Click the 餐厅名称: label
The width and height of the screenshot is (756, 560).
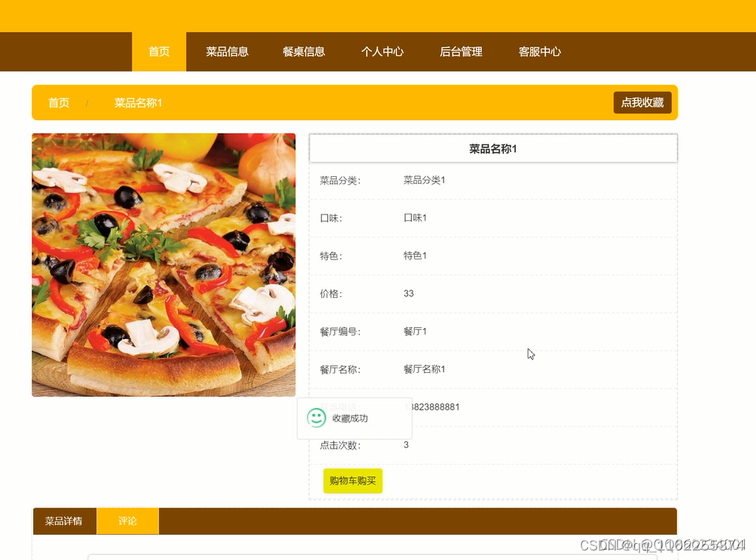(340, 369)
